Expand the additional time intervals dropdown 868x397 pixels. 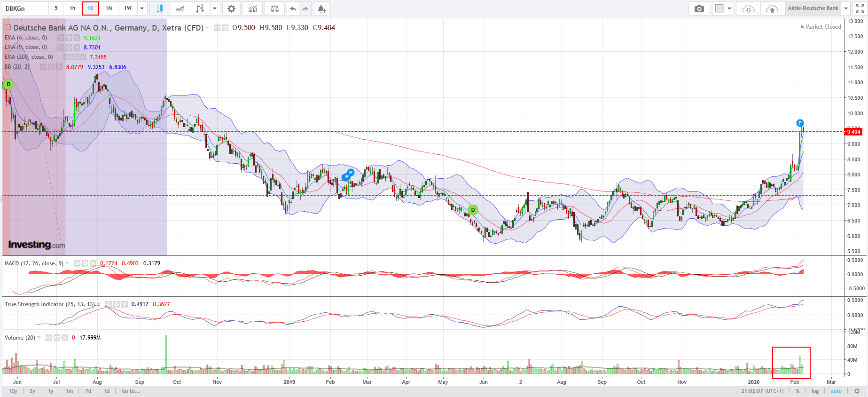(x=142, y=8)
